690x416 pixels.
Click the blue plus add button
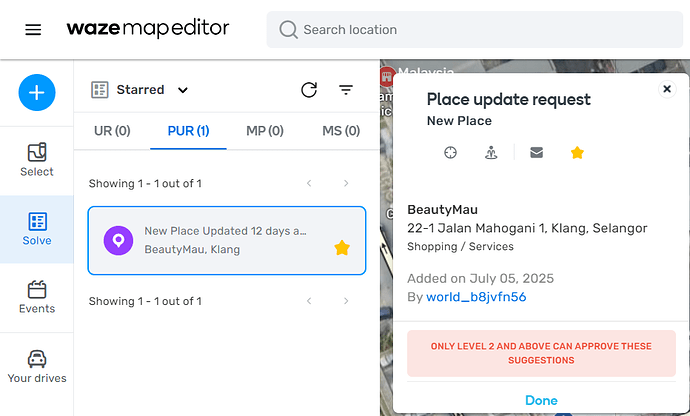click(x=37, y=92)
